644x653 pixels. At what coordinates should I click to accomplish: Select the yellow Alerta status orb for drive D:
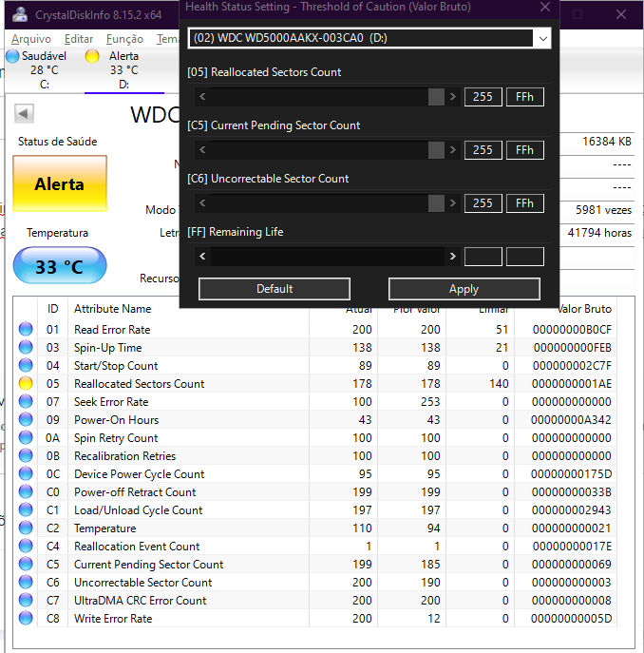click(x=92, y=56)
